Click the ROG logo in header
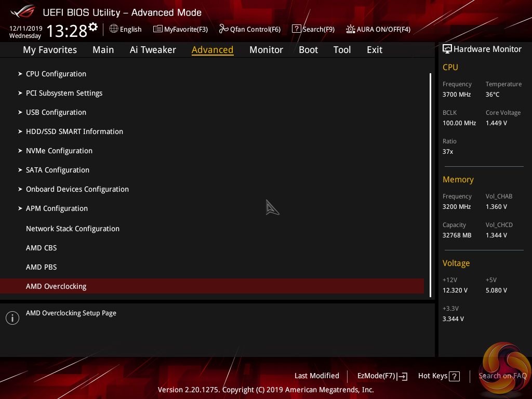This screenshot has width=532, height=399. (23, 11)
